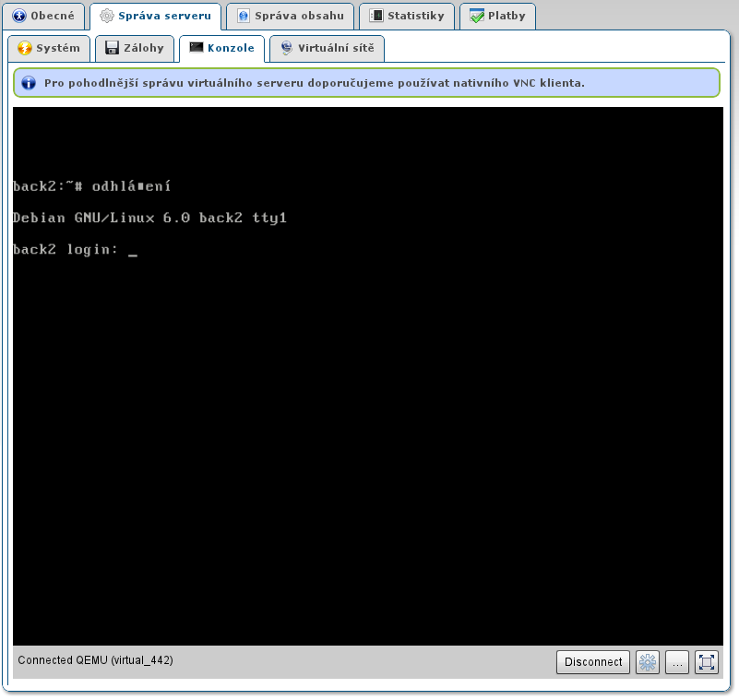Image resolution: width=739 pixels, height=700 pixels.
Task: Open the Systém sub-tab
Action: click(x=49, y=48)
